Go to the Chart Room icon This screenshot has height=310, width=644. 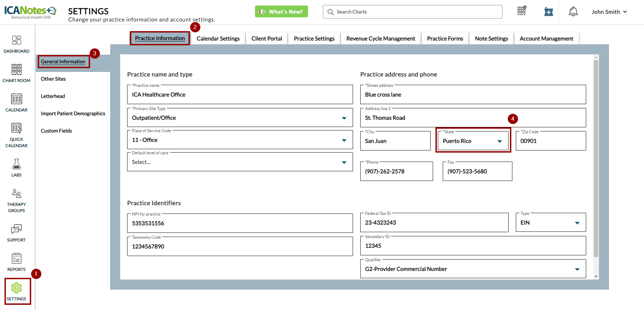click(16, 70)
